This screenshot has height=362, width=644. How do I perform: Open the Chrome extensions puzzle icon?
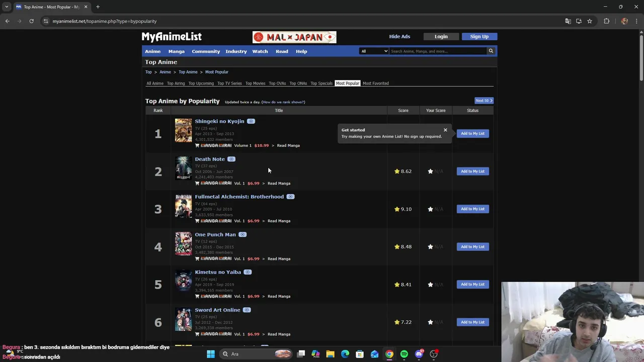click(x=606, y=21)
